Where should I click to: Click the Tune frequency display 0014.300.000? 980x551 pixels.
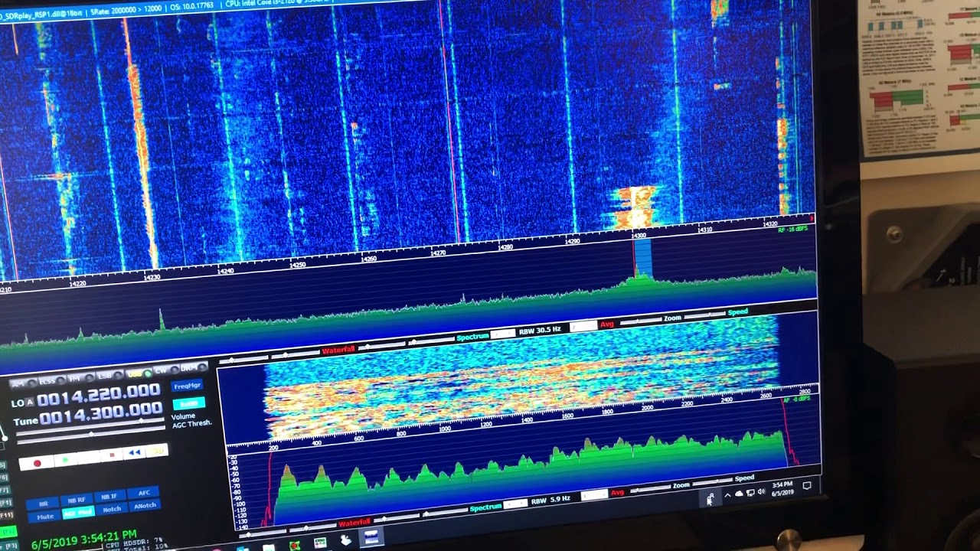(100, 413)
